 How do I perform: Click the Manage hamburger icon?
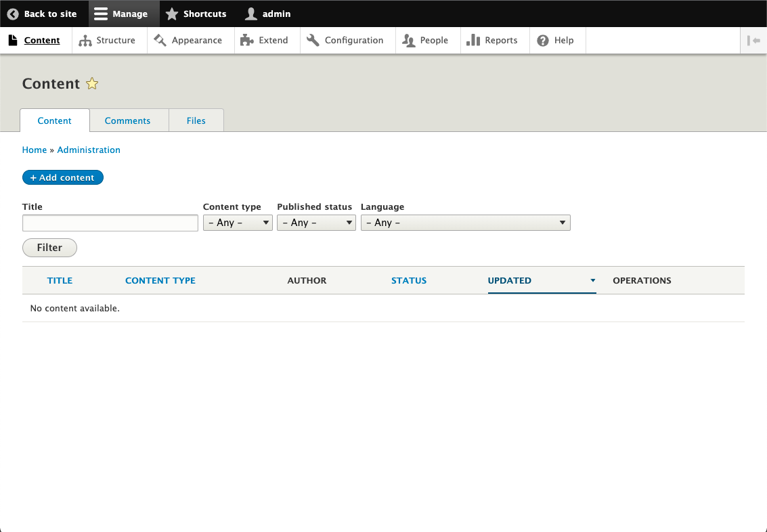tap(101, 14)
